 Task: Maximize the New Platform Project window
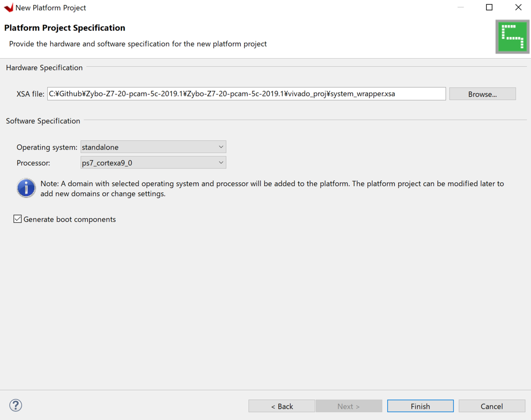coord(489,8)
